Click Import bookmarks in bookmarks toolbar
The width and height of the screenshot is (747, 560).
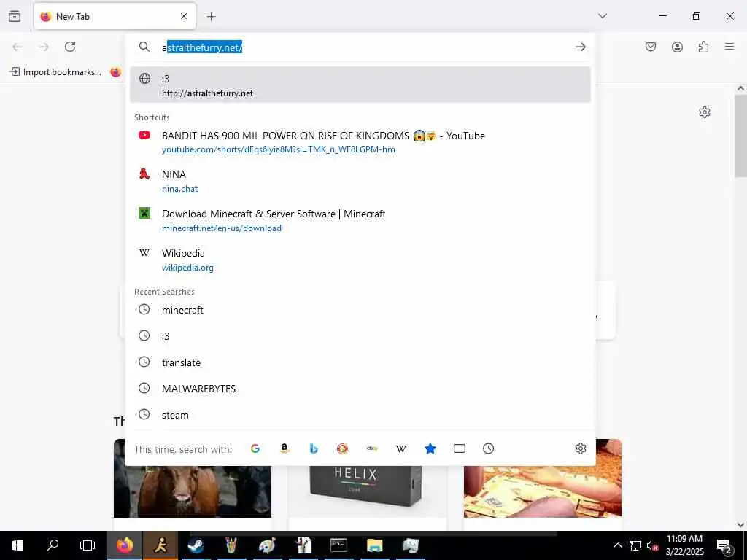coord(55,72)
